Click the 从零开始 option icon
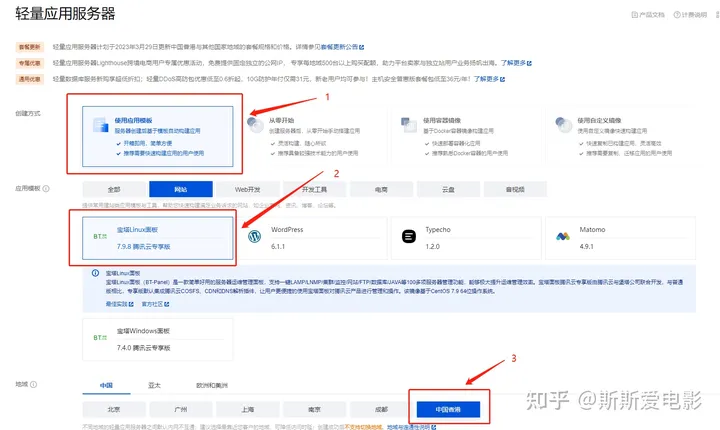This screenshot has width=720, height=430. pos(255,124)
